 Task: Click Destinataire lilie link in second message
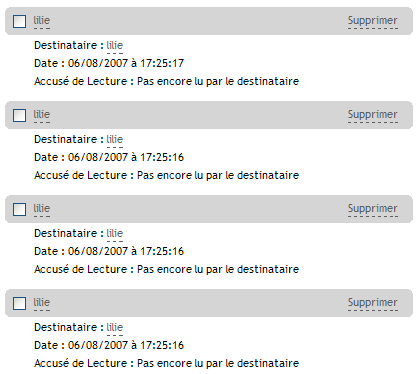(115, 140)
